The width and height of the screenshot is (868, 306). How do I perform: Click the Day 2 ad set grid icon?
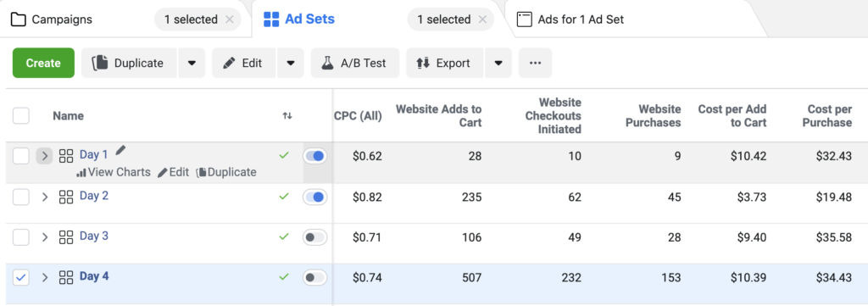pyautogui.click(x=66, y=197)
